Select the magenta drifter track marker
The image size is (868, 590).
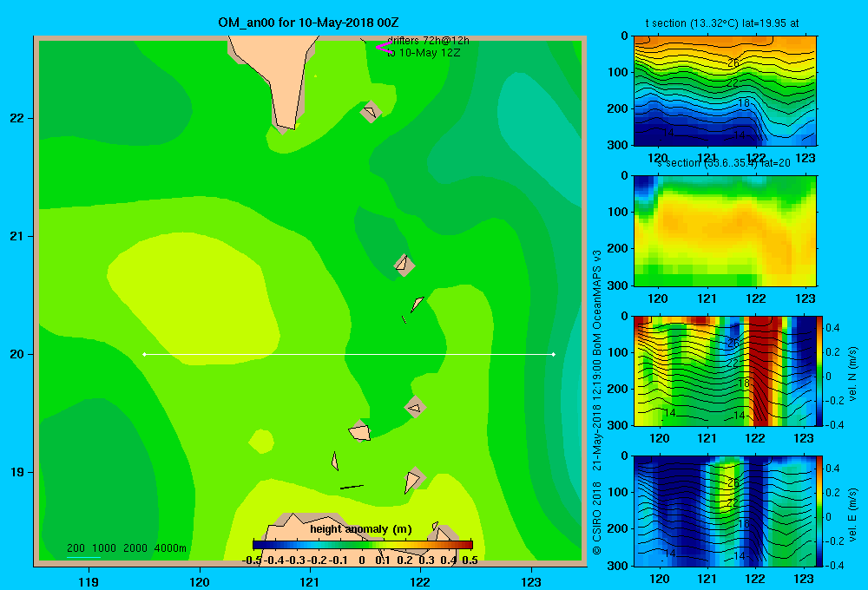pyautogui.click(x=384, y=48)
